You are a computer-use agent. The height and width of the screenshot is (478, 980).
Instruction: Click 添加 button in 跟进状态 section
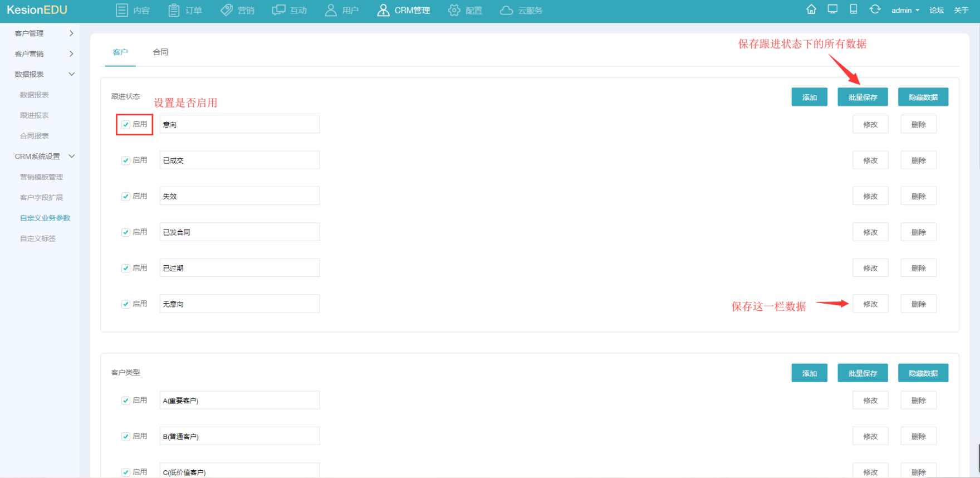[x=810, y=97]
